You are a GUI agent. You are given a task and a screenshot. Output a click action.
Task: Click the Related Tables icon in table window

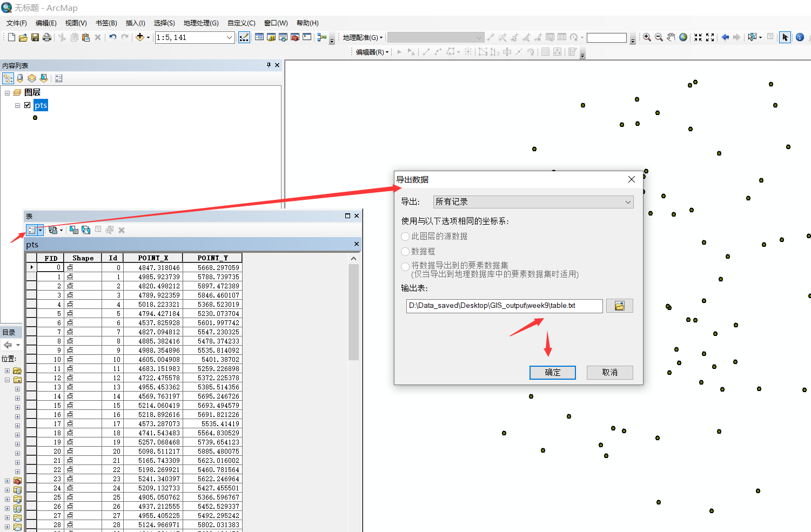tap(52, 230)
